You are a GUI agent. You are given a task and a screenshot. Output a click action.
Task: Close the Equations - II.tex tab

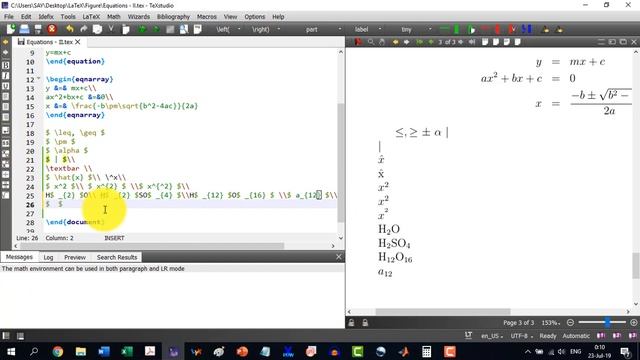pyautogui.click(x=78, y=42)
